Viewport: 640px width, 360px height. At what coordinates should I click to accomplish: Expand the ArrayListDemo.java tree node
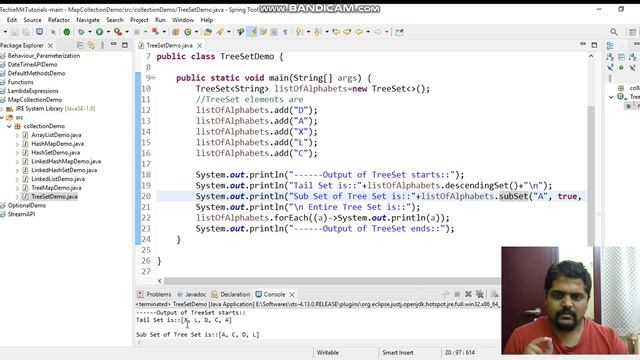pos(17,135)
